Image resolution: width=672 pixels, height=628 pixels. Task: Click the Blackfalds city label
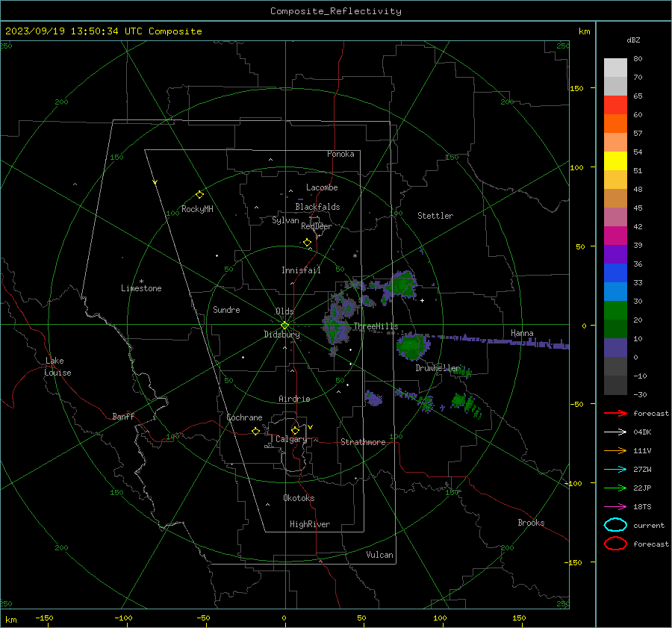pos(317,207)
